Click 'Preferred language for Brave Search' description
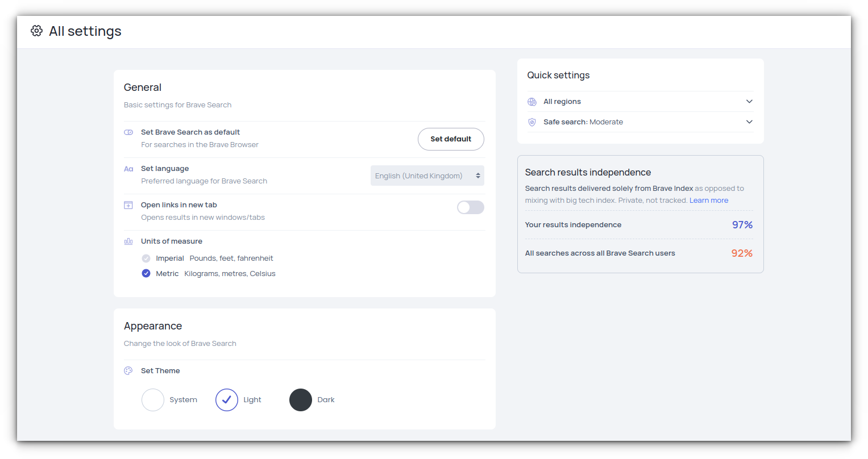Viewport: 868px width, 459px height. coord(204,181)
